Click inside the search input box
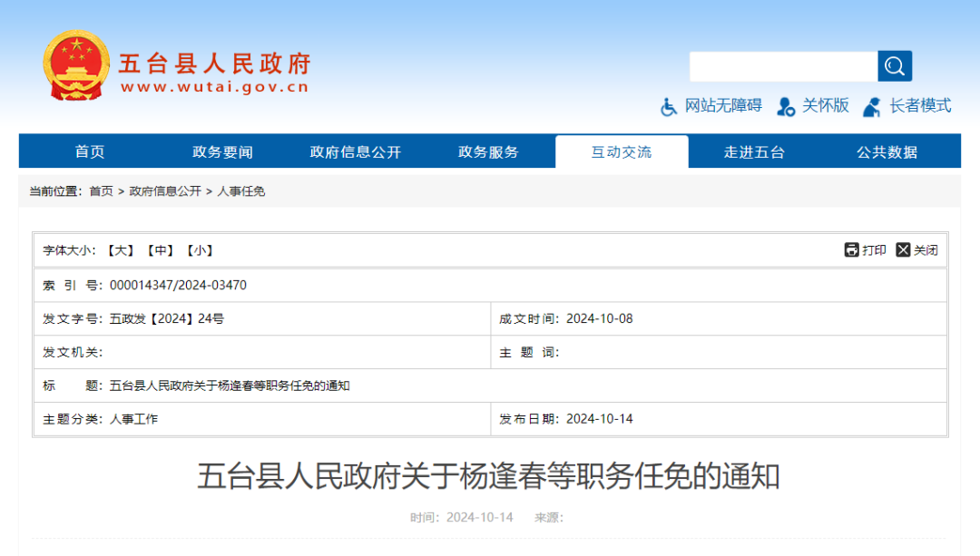Screen dimensions: 980x556 (x=780, y=65)
